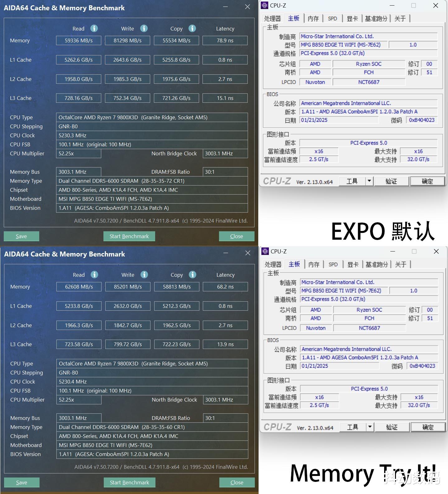Click L3 Cache latency 13.9 ns field

click(x=225, y=344)
